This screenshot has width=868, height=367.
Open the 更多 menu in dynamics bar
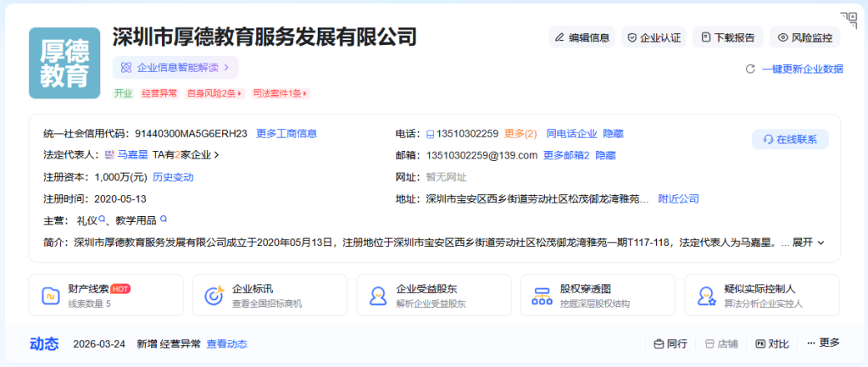click(823, 343)
